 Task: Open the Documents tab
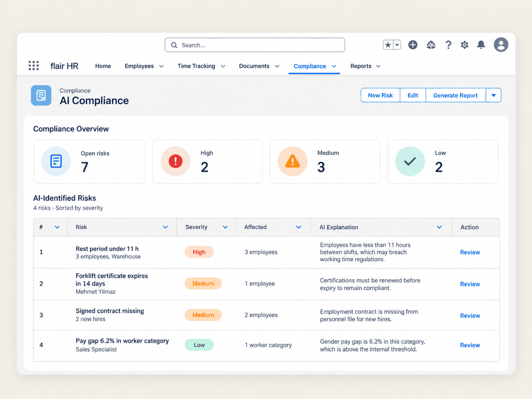tap(254, 66)
